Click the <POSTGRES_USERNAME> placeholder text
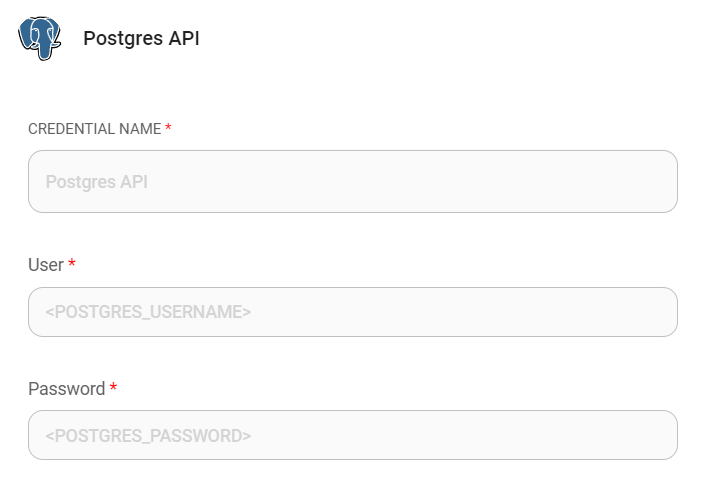701x495 pixels. click(x=148, y=312)
